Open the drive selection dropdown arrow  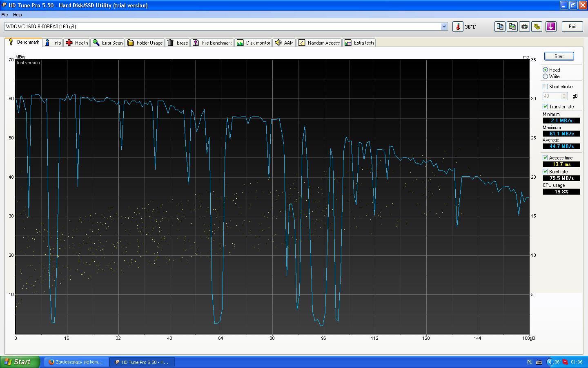(x=444, y=27)
